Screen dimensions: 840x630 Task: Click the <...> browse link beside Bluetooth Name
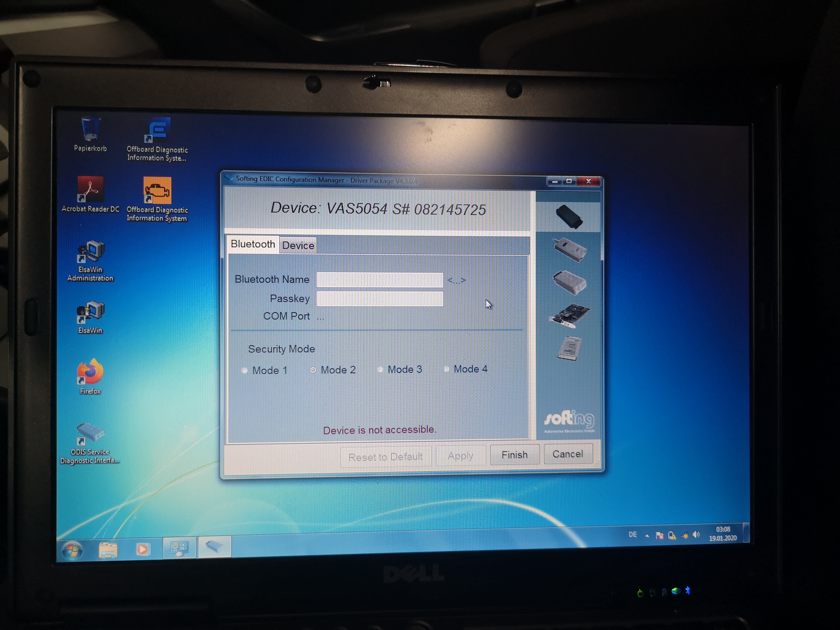pos(456,280)
